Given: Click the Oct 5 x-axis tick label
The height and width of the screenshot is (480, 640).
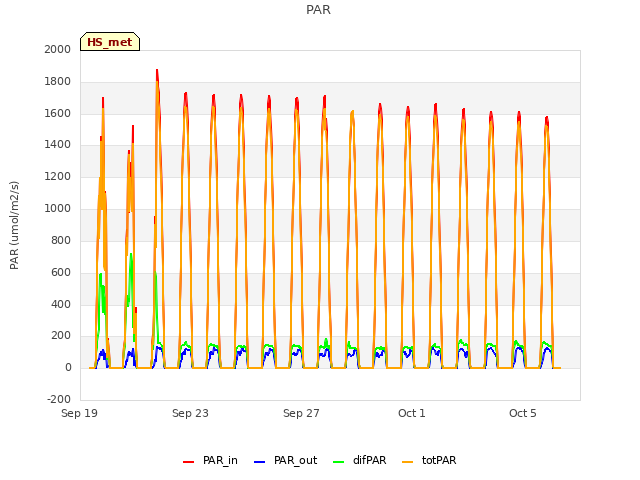Looking at the screenshot, I should point(523,413).
